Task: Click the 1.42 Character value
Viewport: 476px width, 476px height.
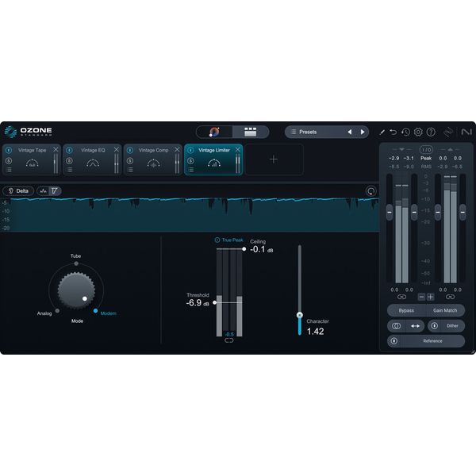Action: pos(315,331)
